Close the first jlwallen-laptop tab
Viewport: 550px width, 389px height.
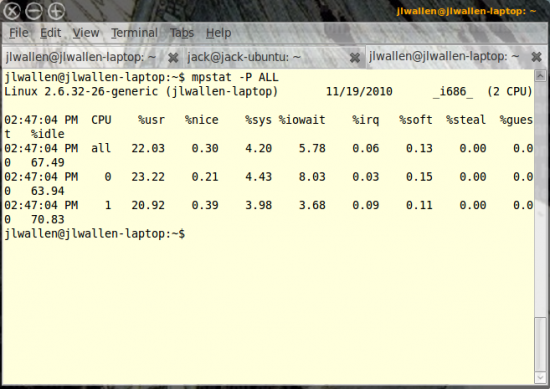click(173, 58)
